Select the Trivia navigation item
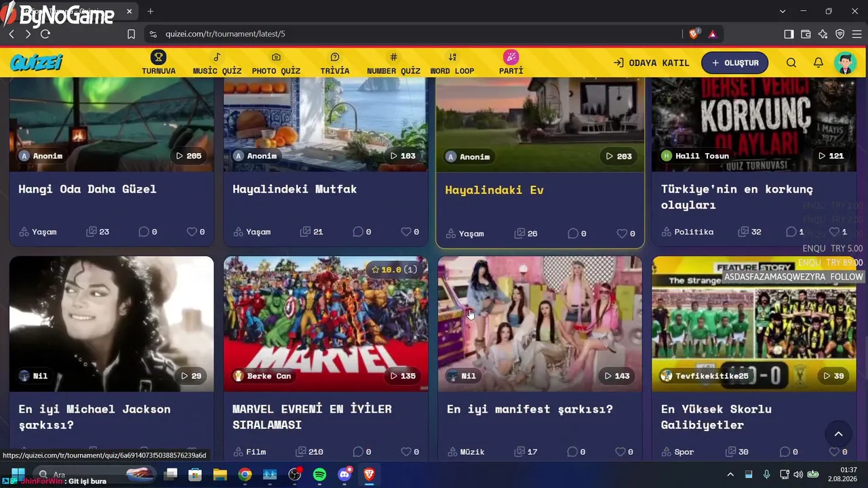The image size is (868, 488). point(335,63)
